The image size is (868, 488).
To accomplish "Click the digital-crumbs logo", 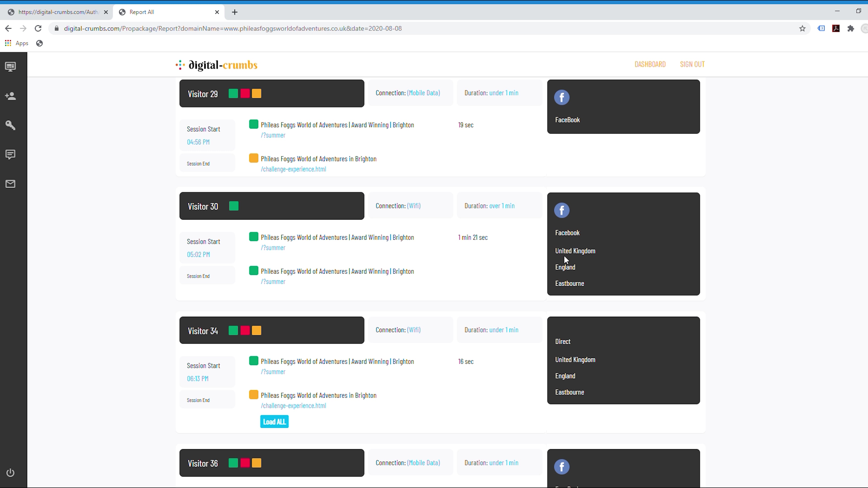I will (x=216, y=65).
